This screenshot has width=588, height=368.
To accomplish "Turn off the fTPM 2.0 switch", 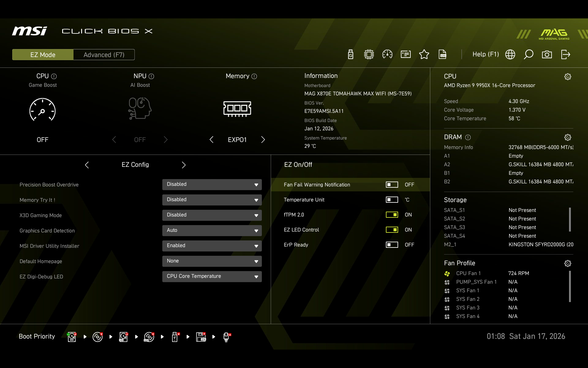I will pos(392,215).
